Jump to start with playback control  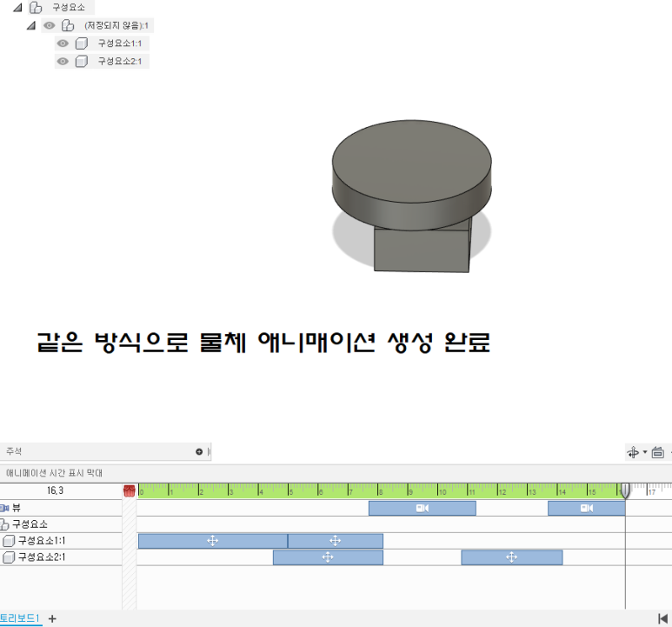[663, 619]
